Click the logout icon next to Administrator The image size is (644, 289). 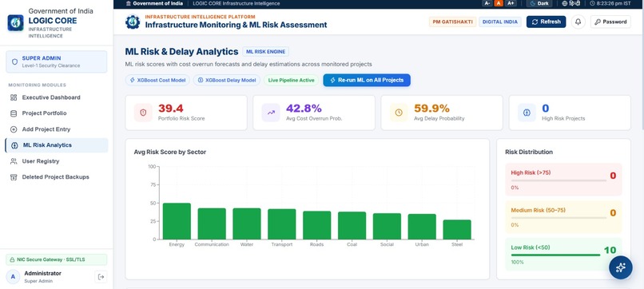(x=101, y=277)
